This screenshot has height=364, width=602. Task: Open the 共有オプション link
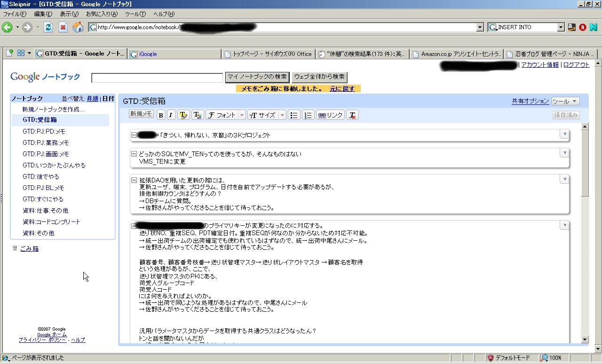530,101
